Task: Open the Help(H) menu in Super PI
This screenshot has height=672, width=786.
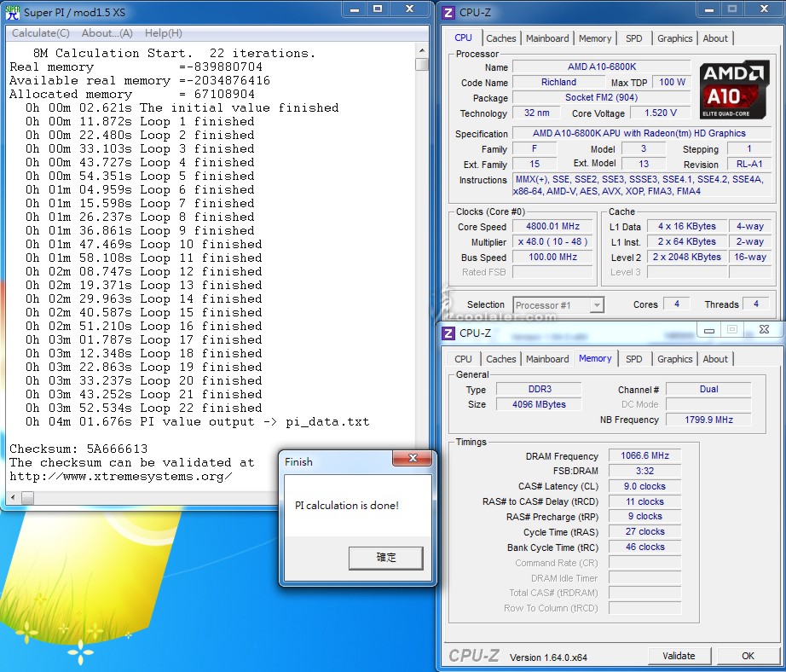Action: (x=164, y=33)
